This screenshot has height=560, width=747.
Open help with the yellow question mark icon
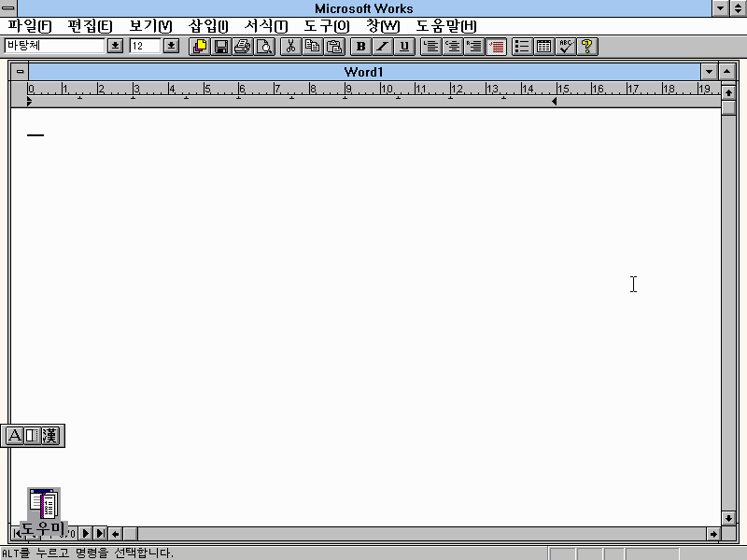coord(587,46)
